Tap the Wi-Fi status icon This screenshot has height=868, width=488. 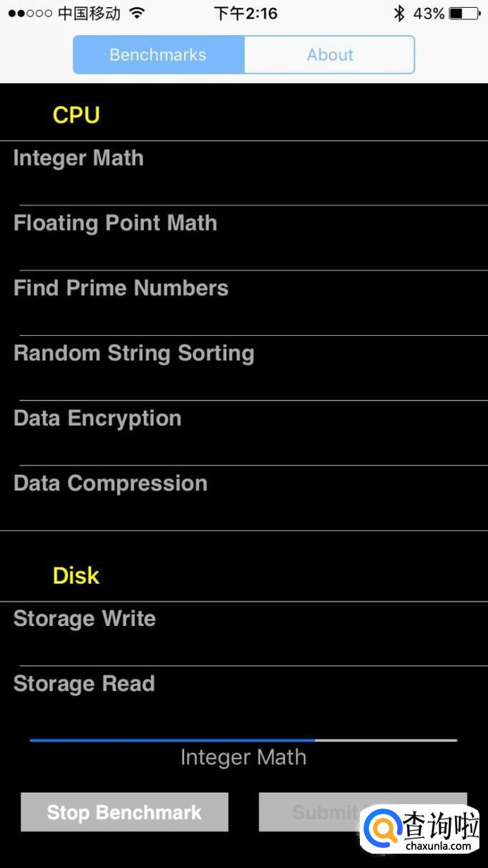[x=137, y=13]
